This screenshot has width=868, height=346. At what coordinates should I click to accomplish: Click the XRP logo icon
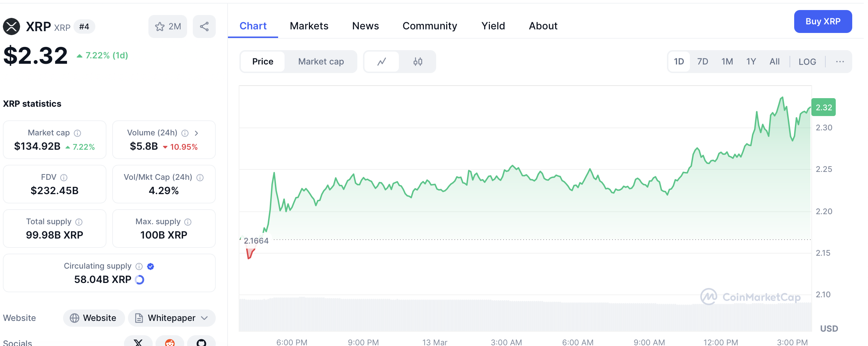(11, 27)
